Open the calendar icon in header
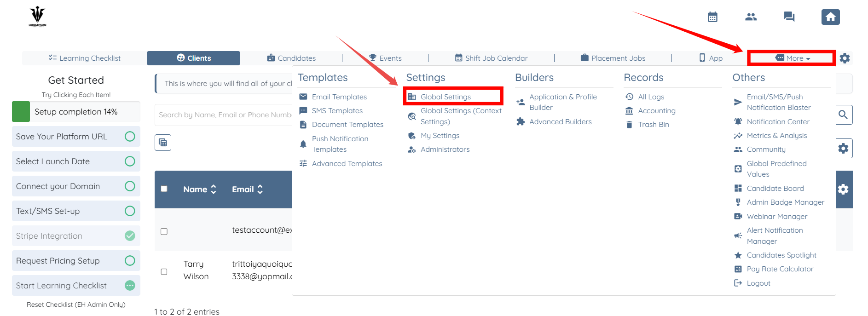The image size is (868, 316). (x=712, y=17)
